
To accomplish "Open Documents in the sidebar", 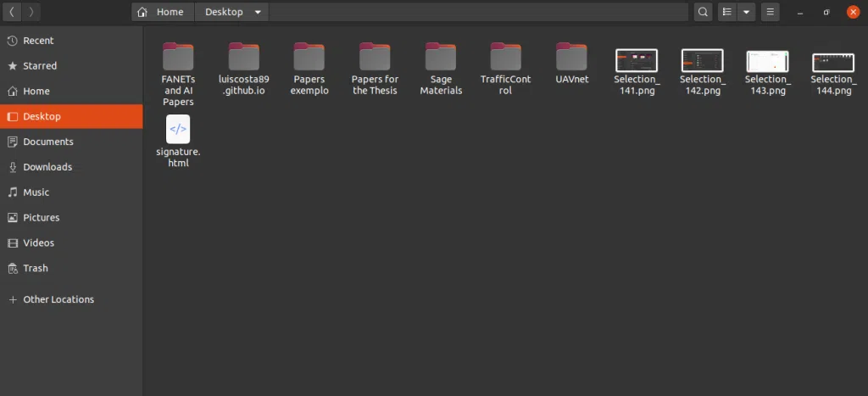I will pyautogui.click(x=71, y=142).
